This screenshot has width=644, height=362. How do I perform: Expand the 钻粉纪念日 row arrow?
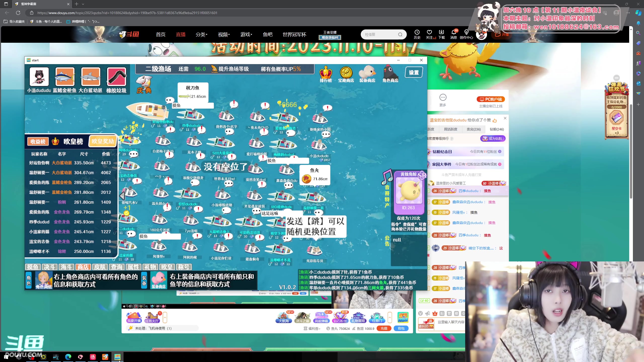click(500, 152)
